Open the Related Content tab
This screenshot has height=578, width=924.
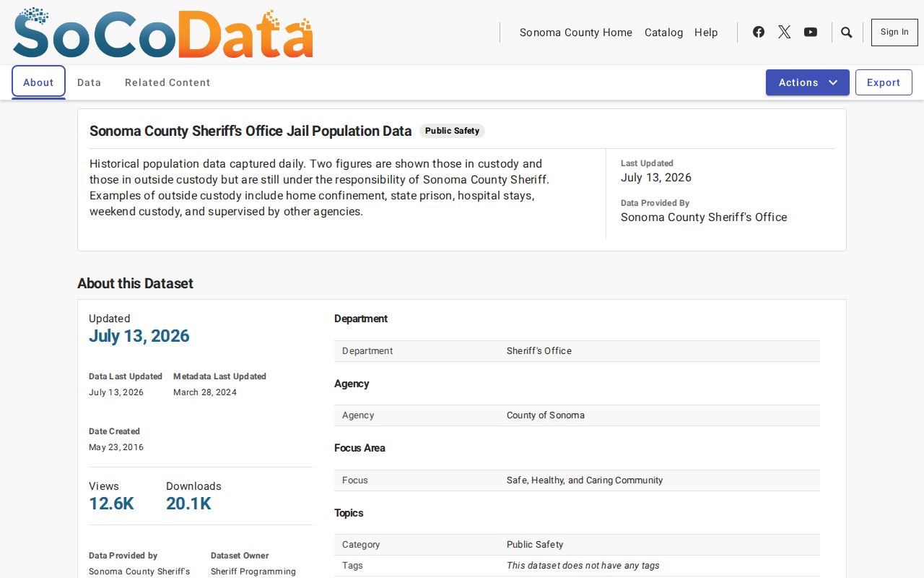tap(167, 82)
